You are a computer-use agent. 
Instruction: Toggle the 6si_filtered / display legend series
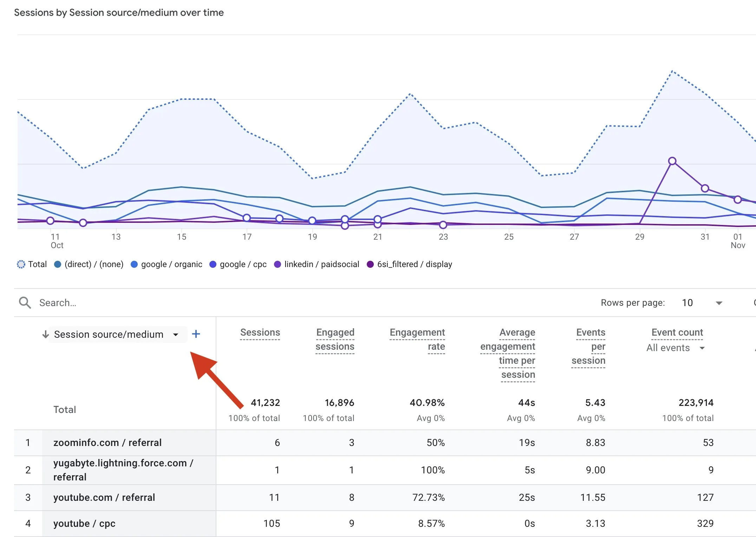tap(409, 264)
